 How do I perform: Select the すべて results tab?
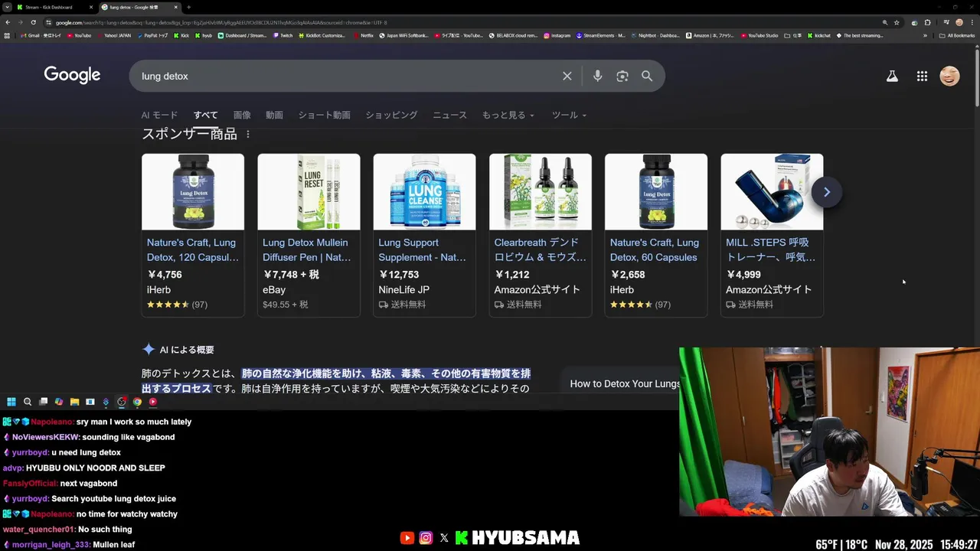205,115
